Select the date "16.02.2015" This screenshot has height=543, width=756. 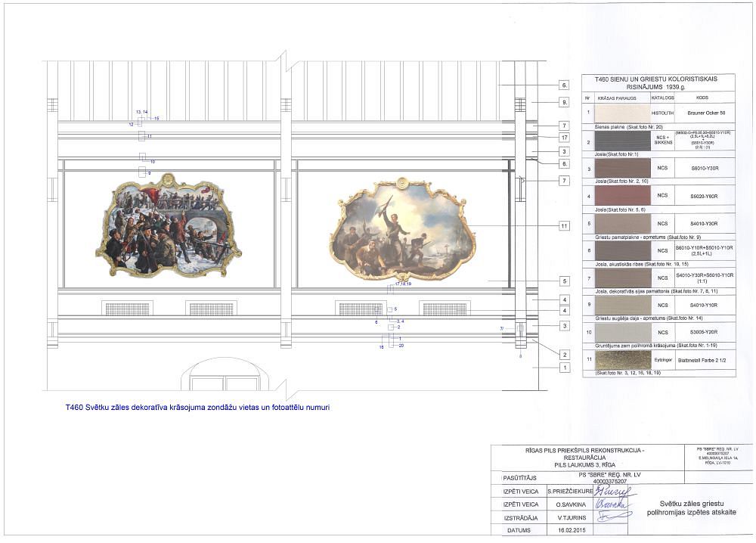(x=572, y=530)
